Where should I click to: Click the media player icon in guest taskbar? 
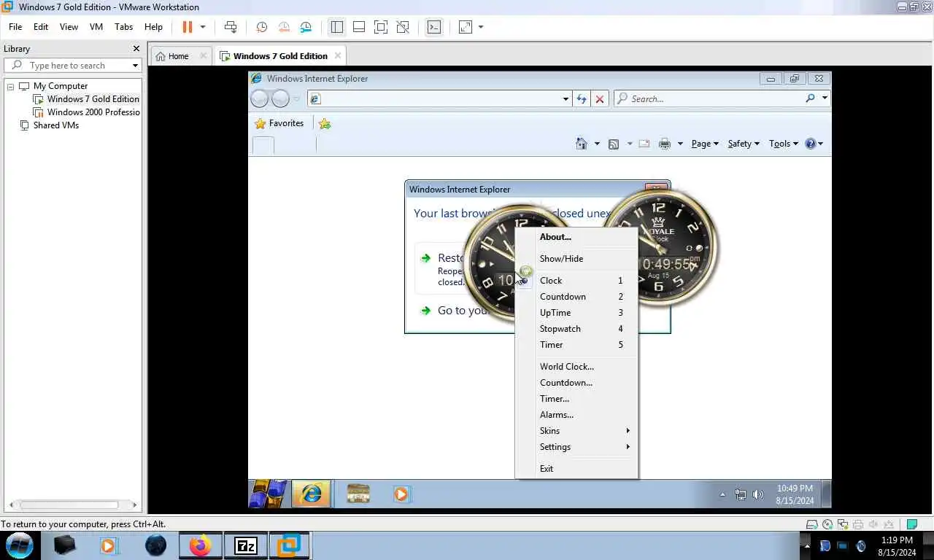point(401,494)
